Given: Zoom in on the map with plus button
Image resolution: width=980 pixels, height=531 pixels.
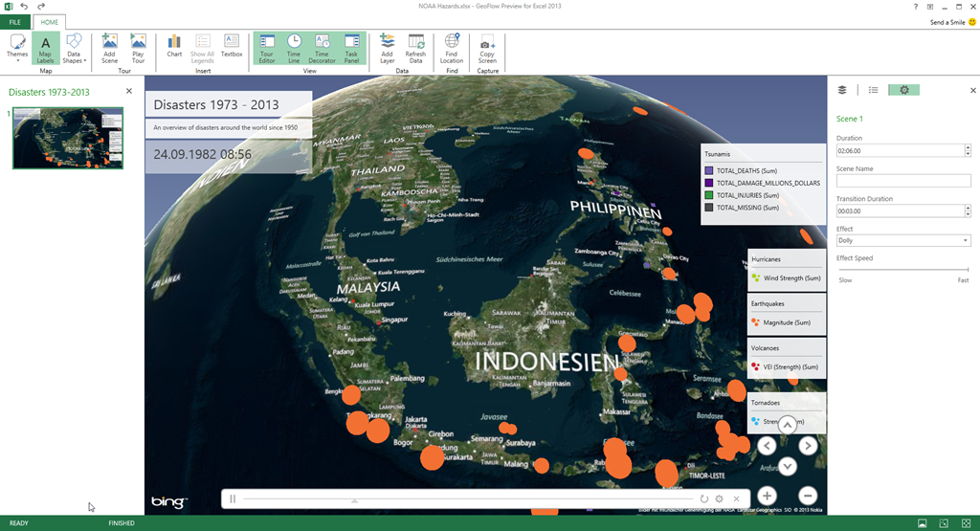Looking at the screenshot, I should [767, 496].
